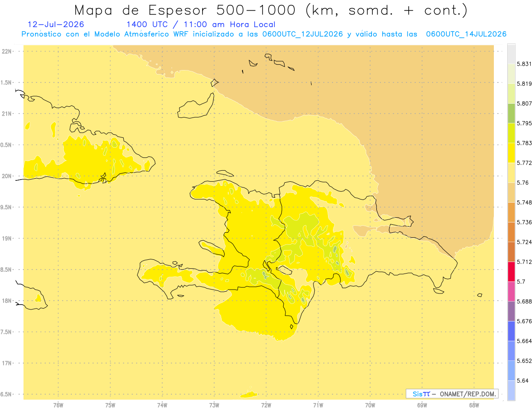Click the purple legend swatch between 5.676 and 5.688

point(511,311)
